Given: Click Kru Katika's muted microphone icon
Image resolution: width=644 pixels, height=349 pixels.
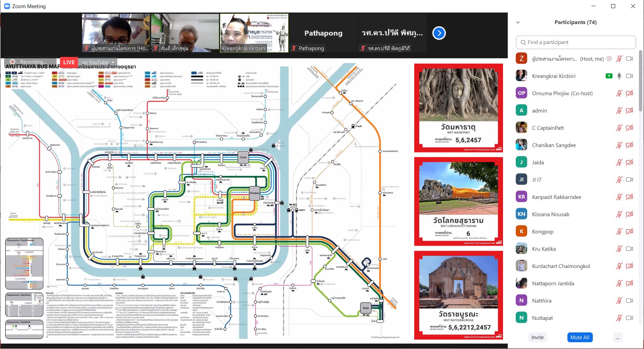Looking at the screenshot, I should 619,249.
